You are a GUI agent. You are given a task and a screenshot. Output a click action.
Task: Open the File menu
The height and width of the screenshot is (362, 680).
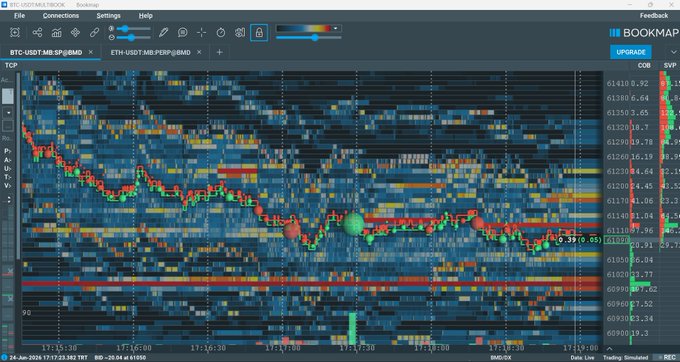(19, 16)
